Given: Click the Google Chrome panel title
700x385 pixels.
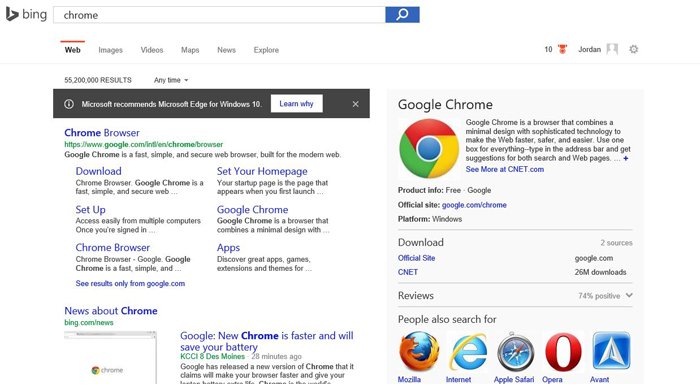Looking at the screenshot, I should [x=445, y=105].
